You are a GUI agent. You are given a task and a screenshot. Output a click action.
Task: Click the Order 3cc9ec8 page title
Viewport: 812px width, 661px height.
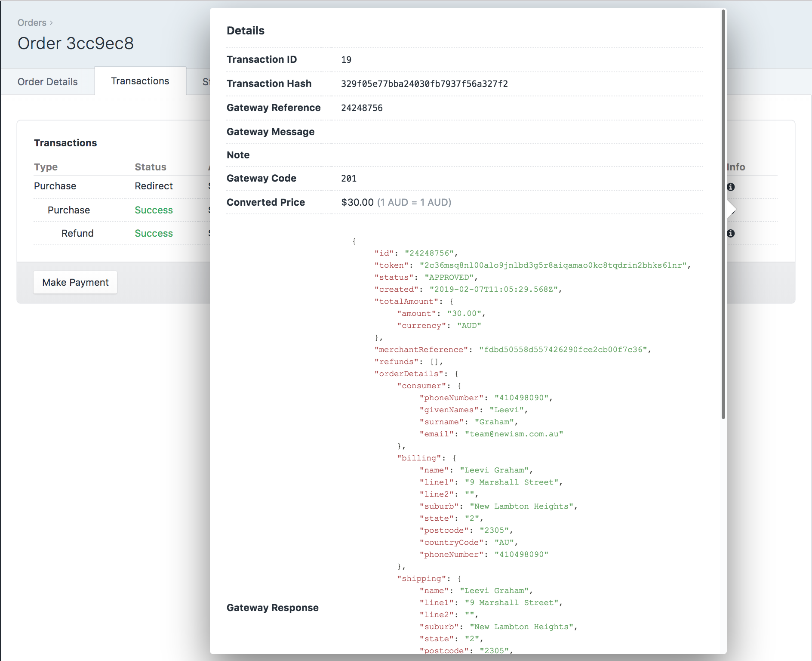(x=76, y=43)
